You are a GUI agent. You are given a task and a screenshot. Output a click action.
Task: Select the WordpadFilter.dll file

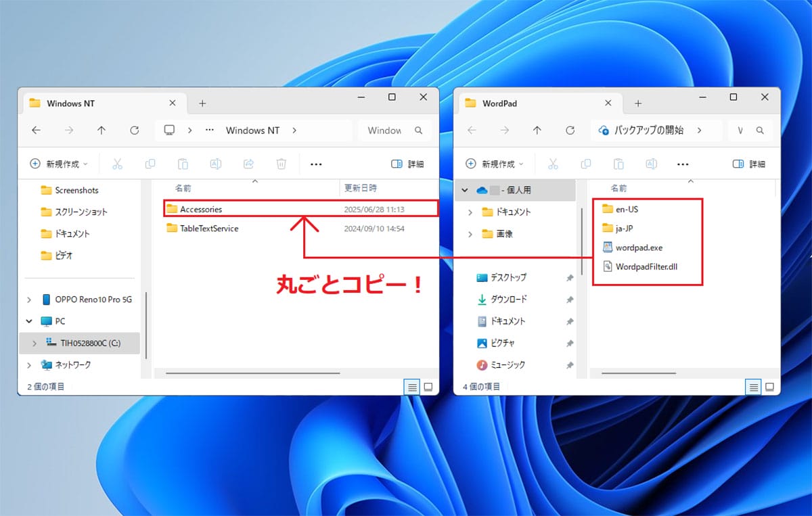pos(639,266)
